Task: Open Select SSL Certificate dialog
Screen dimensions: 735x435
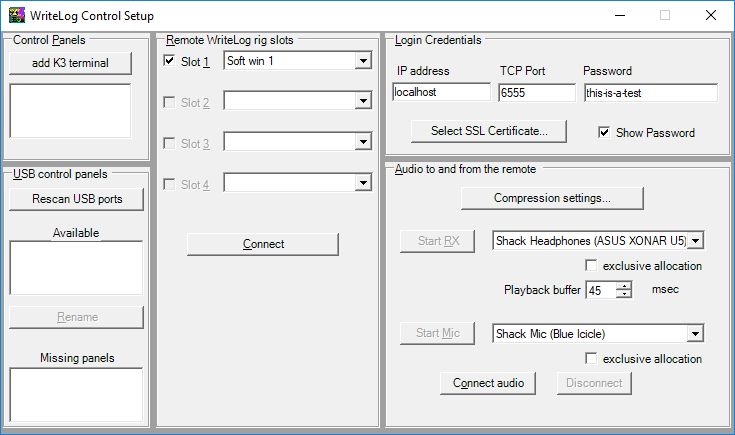Action: point(489,131)
